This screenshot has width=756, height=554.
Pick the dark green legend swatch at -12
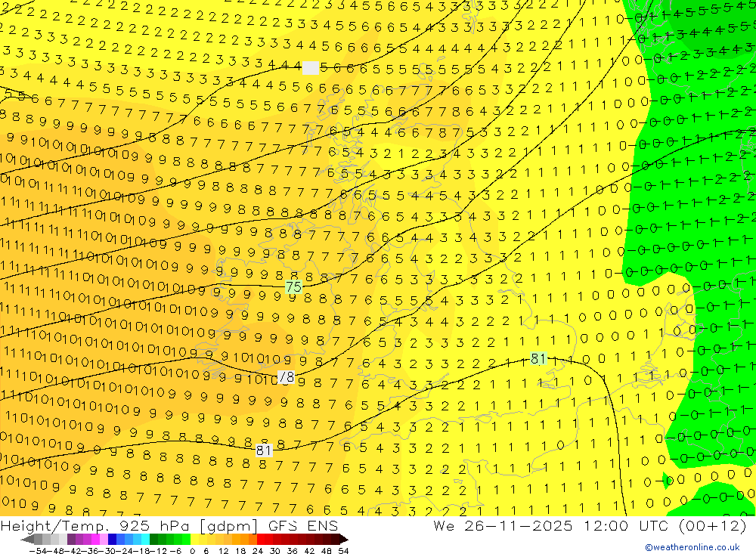pyautogui.click(x=153, y=539)
